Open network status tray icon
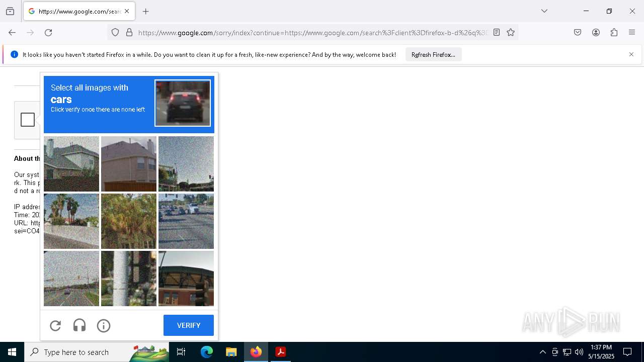 tap(567, 352)
